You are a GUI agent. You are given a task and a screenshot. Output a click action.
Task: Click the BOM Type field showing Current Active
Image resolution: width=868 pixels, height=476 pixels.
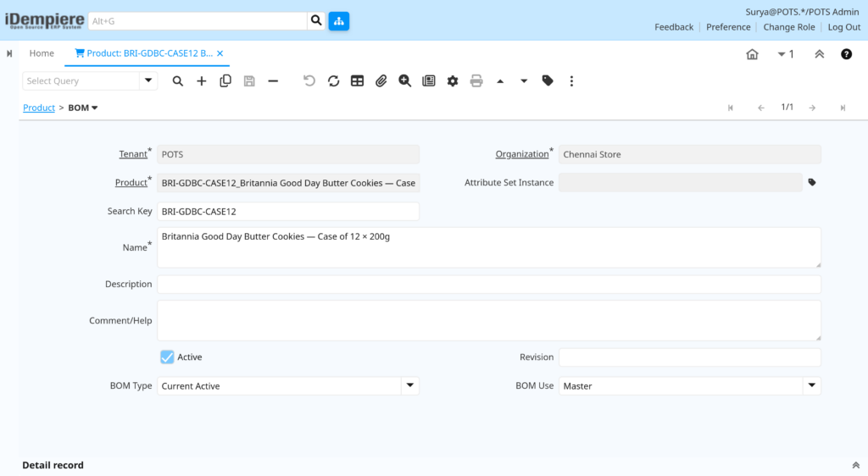(279, 386)
